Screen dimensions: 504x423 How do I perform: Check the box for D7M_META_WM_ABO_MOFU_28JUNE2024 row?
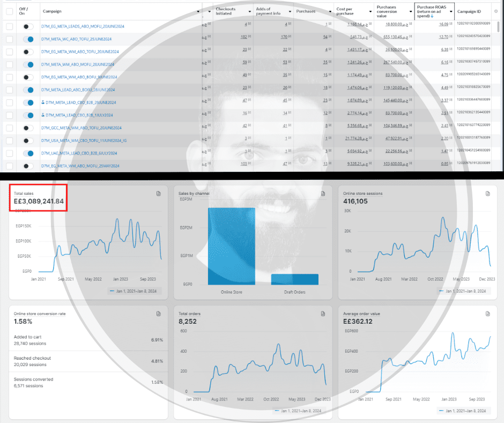tap(10, 64)
